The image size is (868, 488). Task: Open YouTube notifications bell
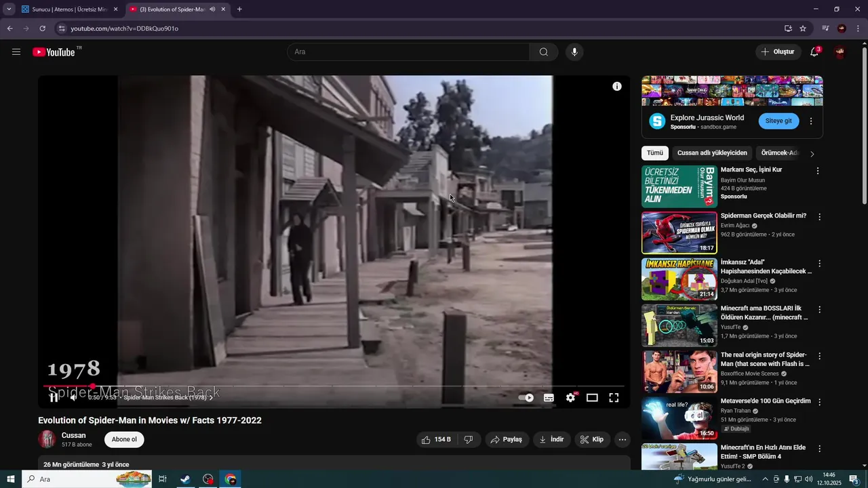point(814,52)
